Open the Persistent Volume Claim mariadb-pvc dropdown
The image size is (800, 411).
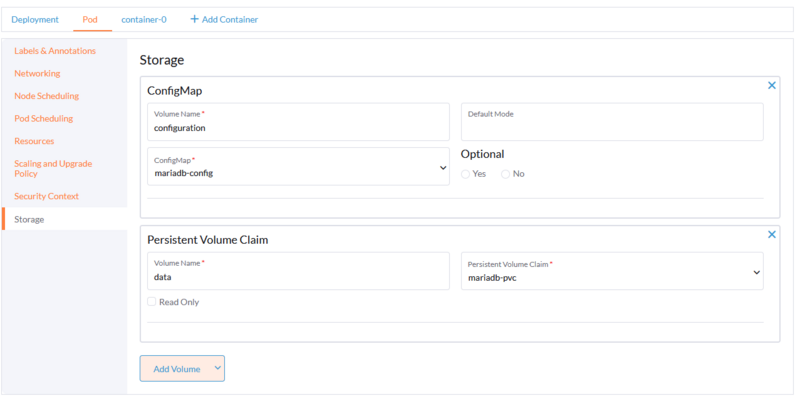pos(611,271)
